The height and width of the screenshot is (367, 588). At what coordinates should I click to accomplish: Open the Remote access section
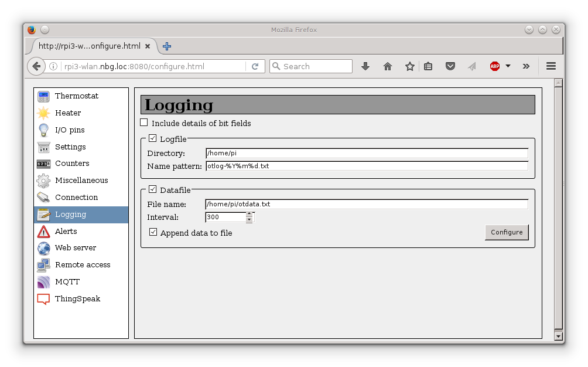point(83,265)
